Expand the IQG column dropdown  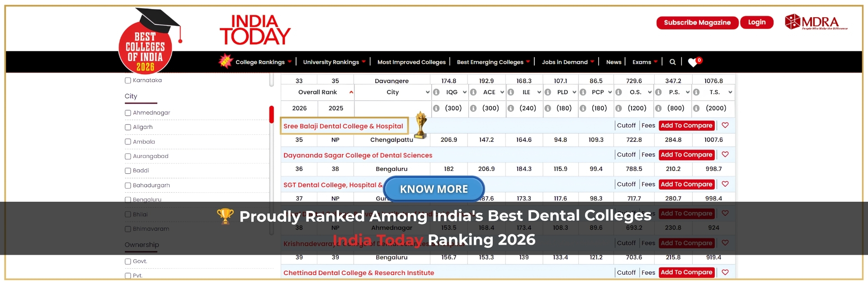coord(465,92)
